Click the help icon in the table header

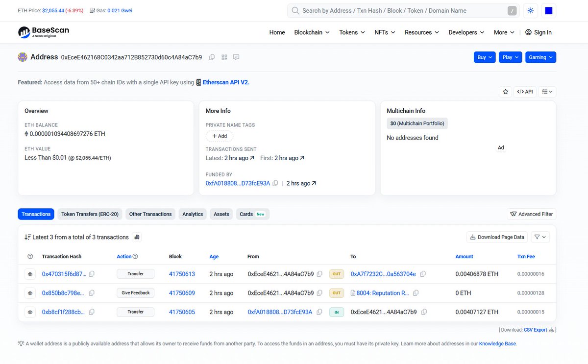[x=30, y=256]
